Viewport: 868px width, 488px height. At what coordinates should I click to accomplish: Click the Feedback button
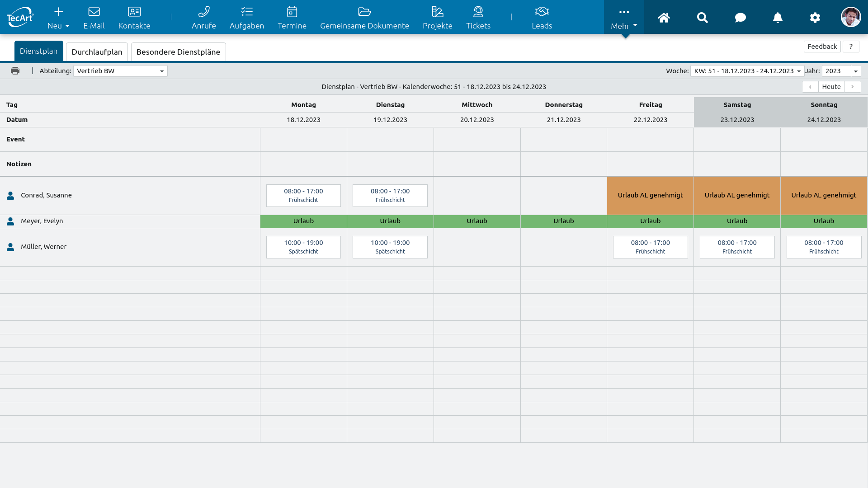pyautogui.click(x=822, y=47)
